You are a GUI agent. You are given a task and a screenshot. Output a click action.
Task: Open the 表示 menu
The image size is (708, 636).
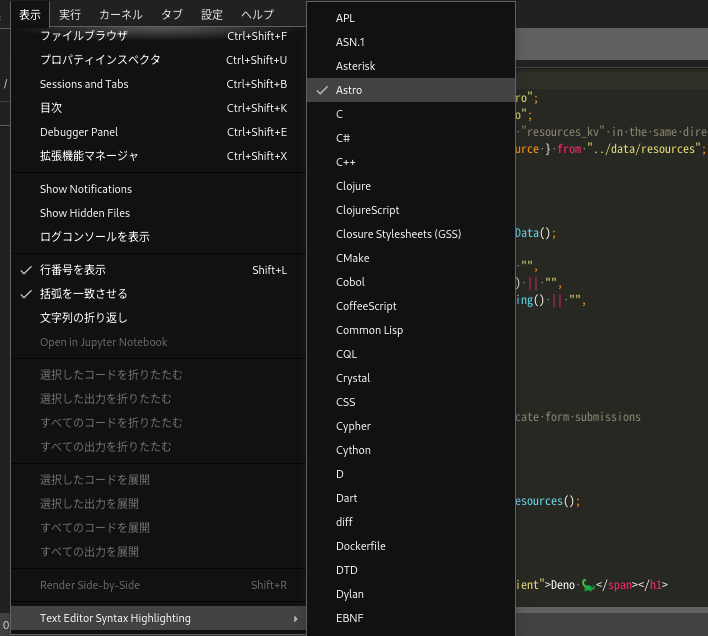[x=30, y=14]
